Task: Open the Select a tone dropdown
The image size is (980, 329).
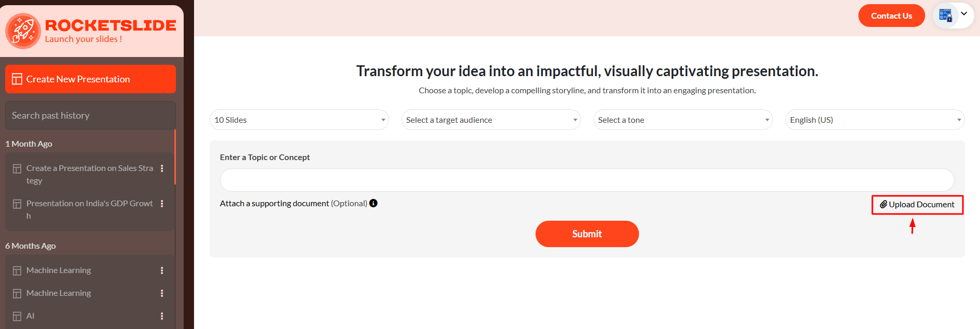Action: click(x=683, y=120)
